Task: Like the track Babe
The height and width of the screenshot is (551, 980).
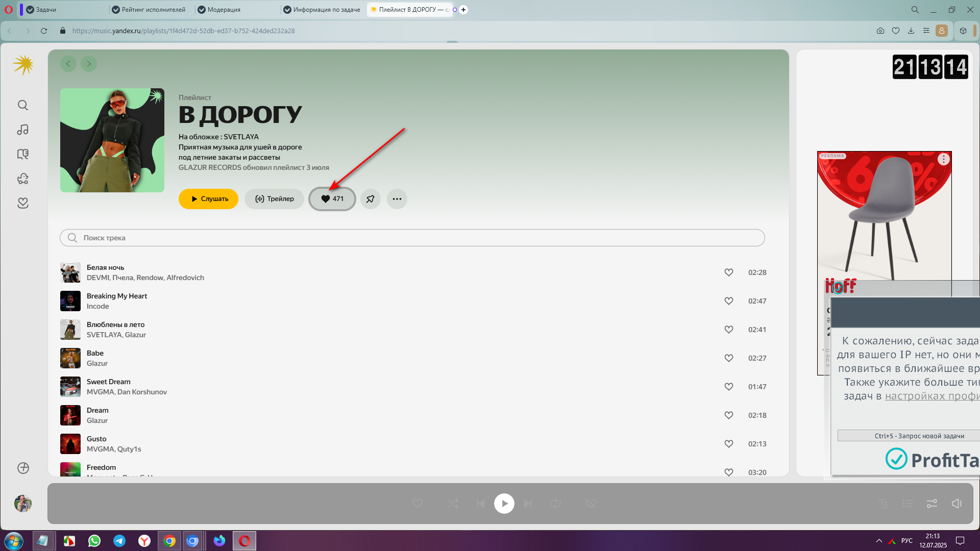Action: [729, 358]
